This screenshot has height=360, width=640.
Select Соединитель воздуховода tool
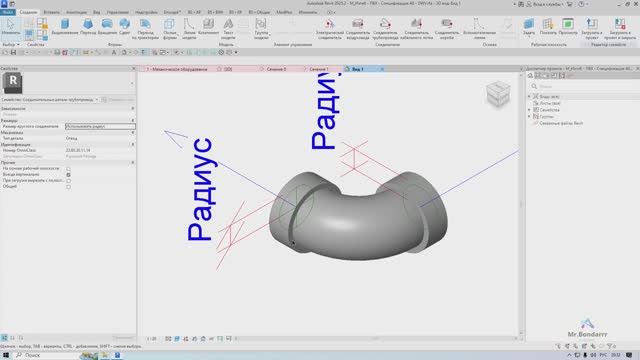click(358, 29)
